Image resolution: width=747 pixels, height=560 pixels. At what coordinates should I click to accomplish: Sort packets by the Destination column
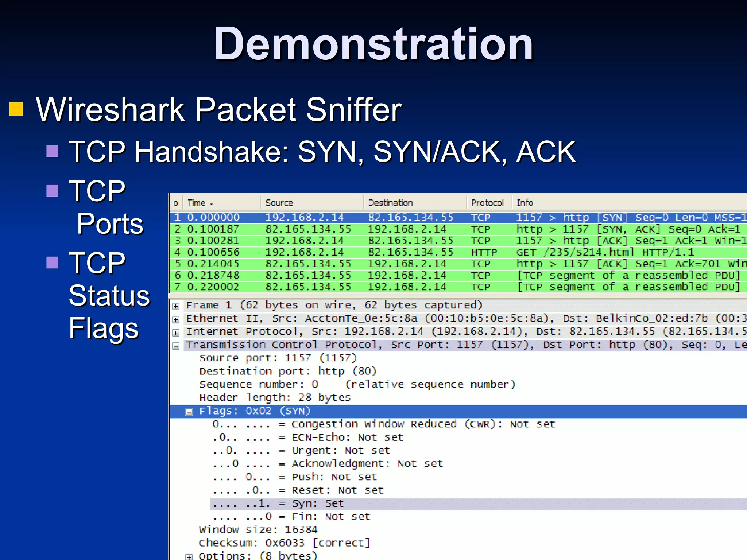click(x=415, y=203)
